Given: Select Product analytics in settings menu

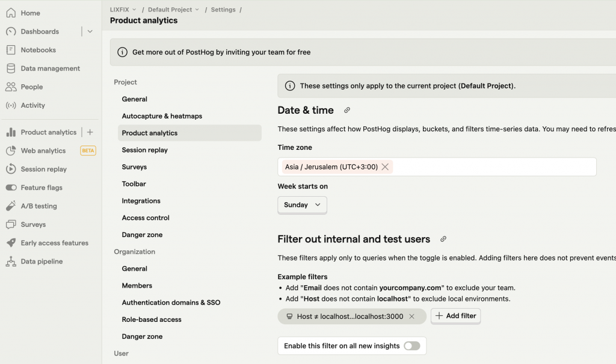Looking at the screenshot, I should [x=189, y=133].
